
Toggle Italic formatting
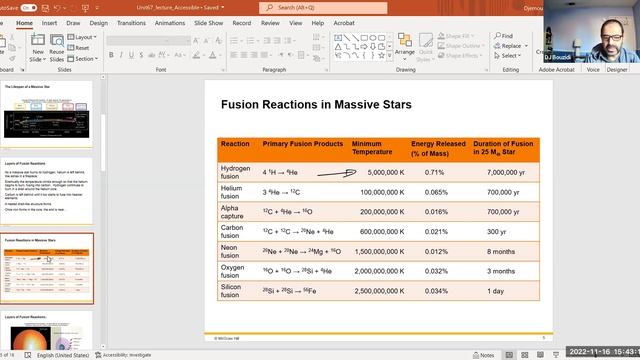121,55
